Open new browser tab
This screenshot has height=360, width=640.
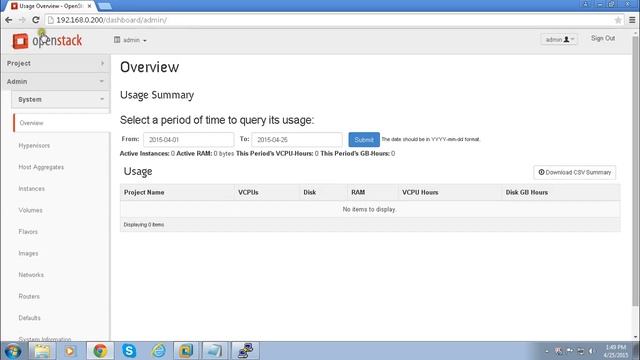click(105, 6)
